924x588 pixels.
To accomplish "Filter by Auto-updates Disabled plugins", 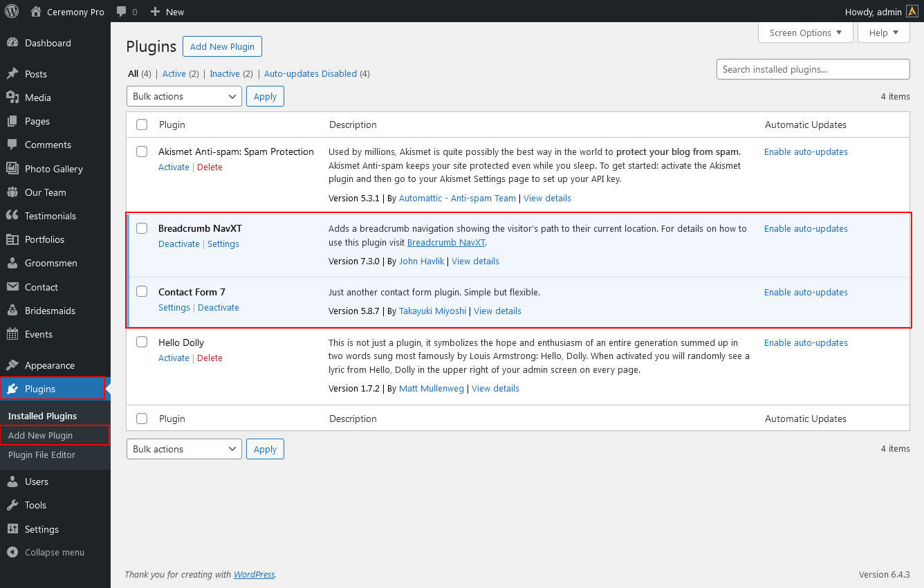I will (311, 73).
